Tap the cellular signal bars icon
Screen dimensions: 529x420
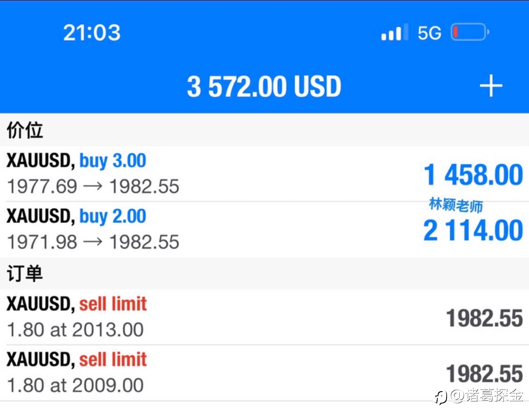point(395,32)
